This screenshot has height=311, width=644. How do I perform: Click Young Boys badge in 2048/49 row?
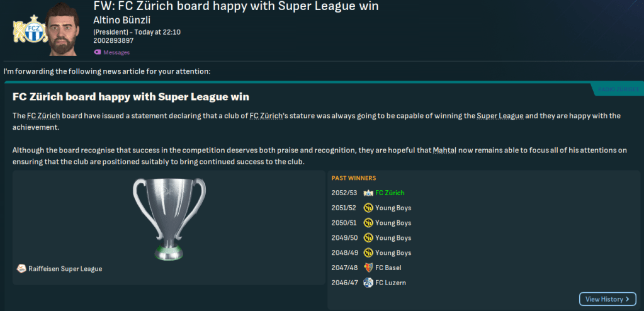tap(368, 253)
